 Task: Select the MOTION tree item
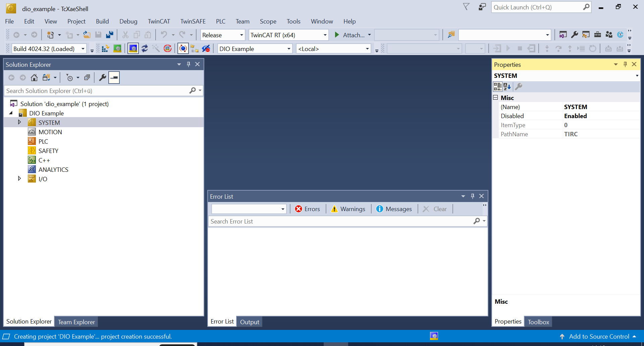coord(50,132)
